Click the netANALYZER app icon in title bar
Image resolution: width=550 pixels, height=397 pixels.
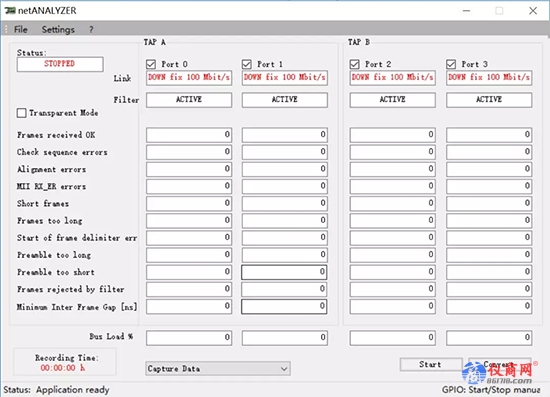[10, 11]
